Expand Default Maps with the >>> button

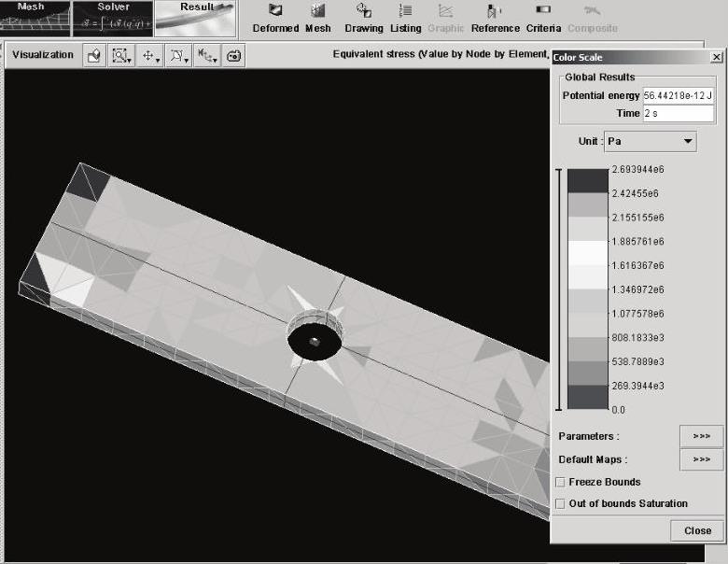(x=701, y=459)
